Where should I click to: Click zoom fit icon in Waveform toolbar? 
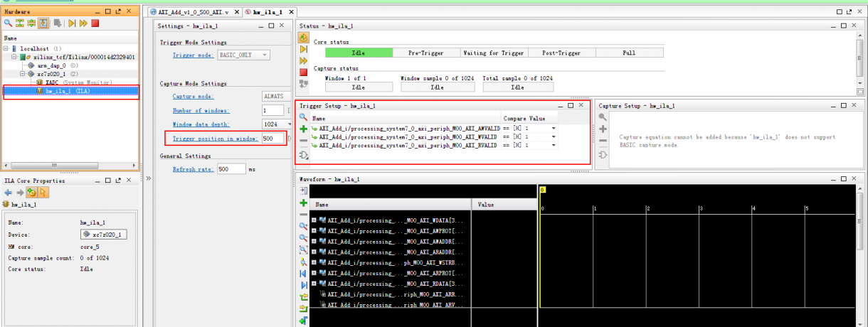click(x=303, y=250)
